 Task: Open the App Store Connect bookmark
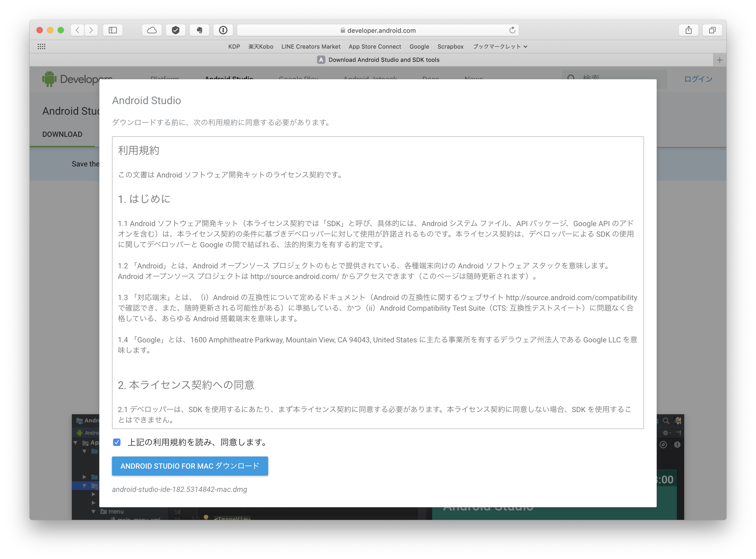click(375, 46)
